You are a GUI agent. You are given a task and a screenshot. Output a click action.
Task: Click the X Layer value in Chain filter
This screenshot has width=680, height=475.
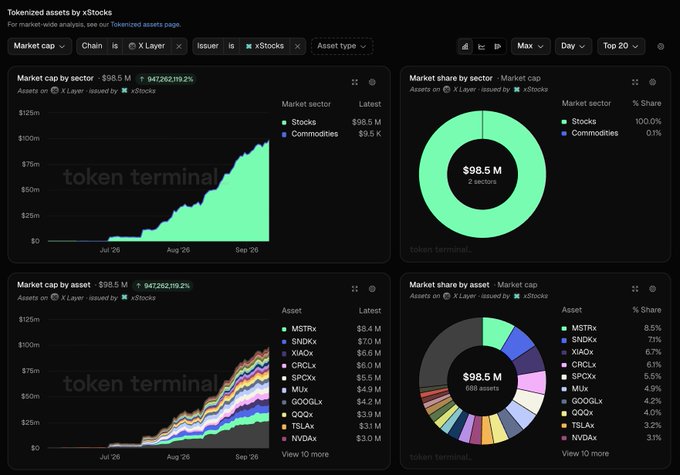[147, 46]
